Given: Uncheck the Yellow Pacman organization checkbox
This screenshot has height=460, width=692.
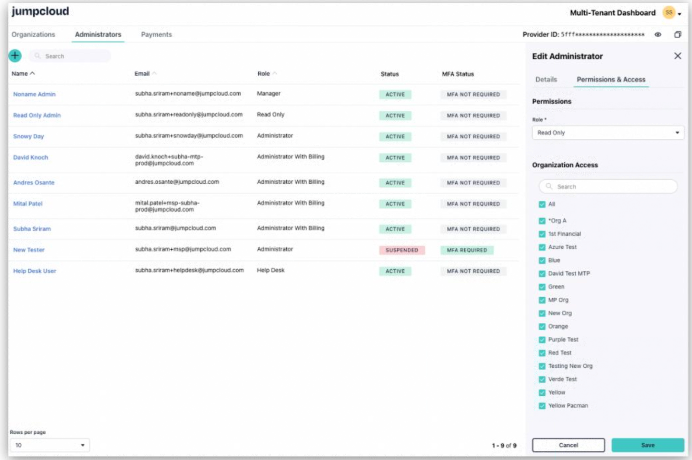Looking at the screenshot, I should [542, 406].
